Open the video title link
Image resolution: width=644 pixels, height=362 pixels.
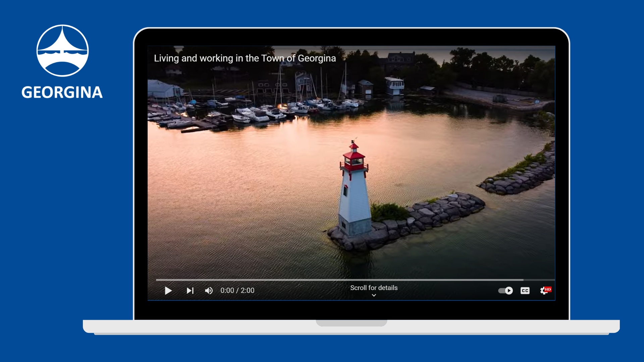click(x=245, y=58)
